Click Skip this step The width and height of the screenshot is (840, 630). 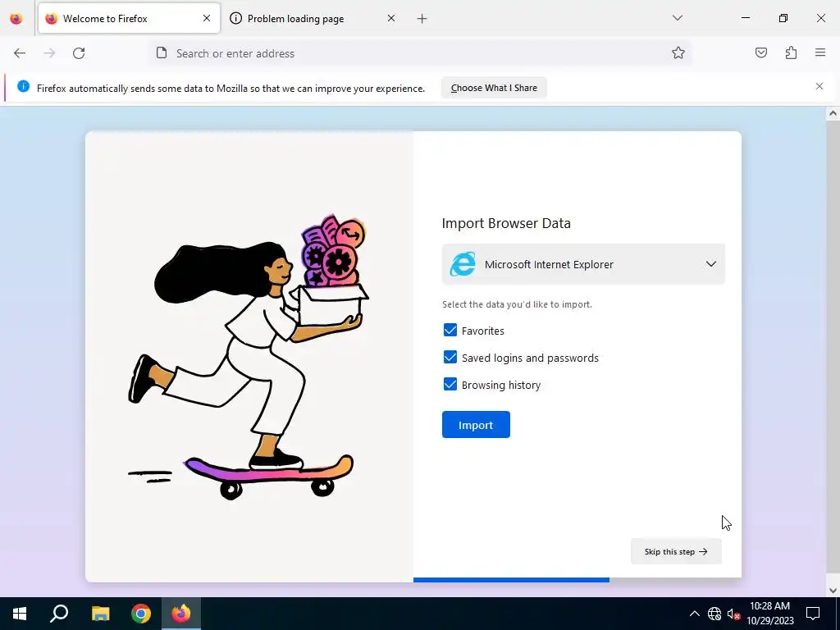tap(676, 551)
